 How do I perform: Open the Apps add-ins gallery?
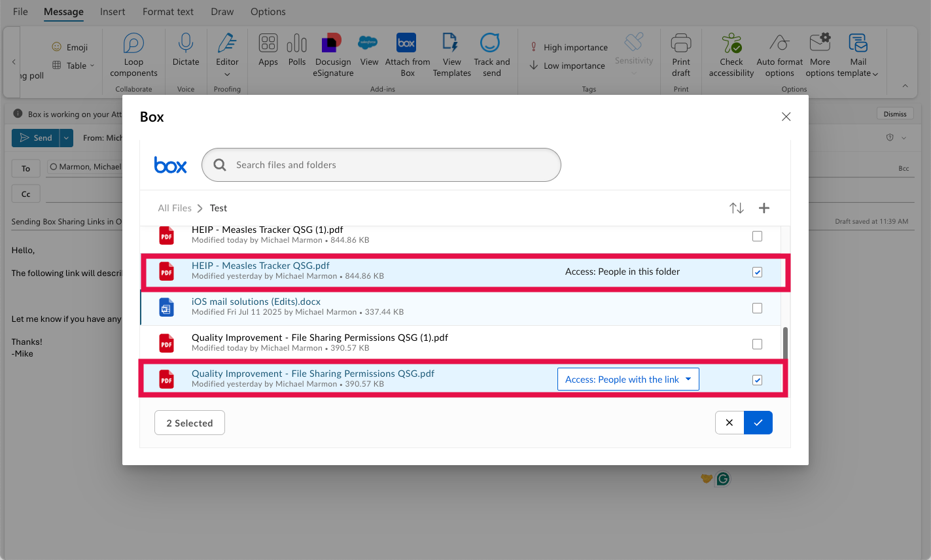pos(268,50)
